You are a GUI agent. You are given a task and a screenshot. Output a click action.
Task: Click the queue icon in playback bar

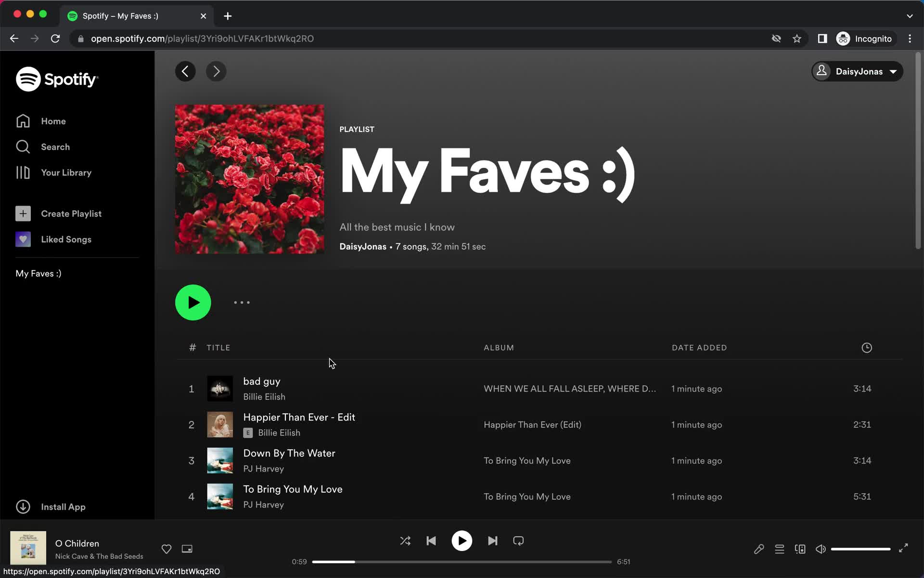tap(780, 548)
